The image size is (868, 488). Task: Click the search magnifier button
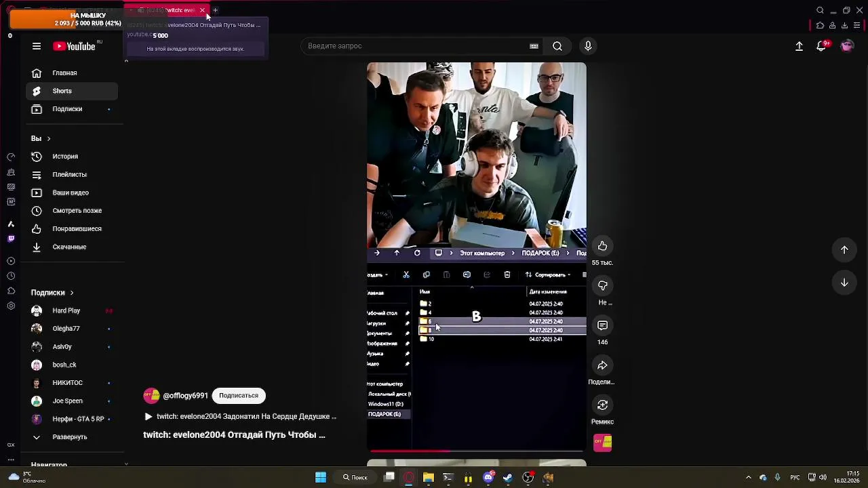557,46
